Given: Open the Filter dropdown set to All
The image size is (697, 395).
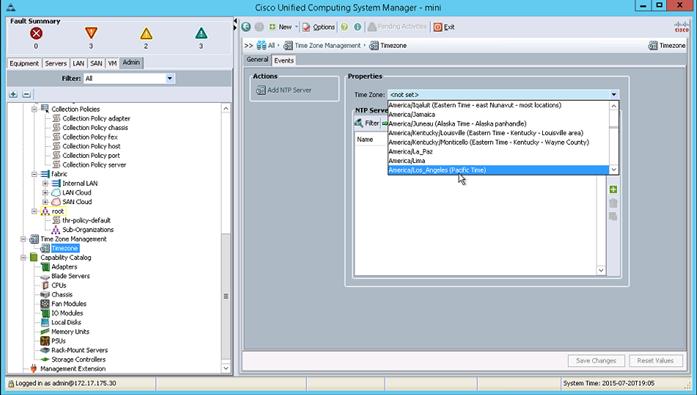Looking at the screenshot, I should pyautogui.click(x=129, y=79).
